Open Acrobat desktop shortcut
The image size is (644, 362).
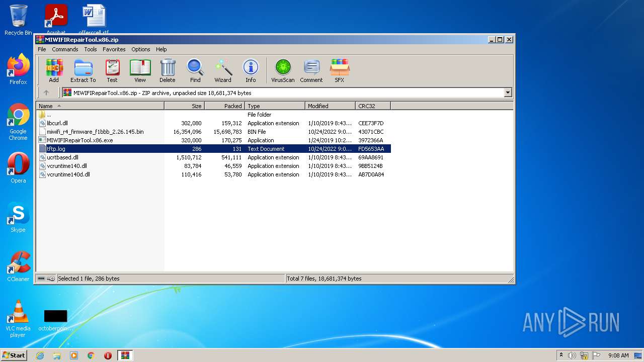coord(56,18)
